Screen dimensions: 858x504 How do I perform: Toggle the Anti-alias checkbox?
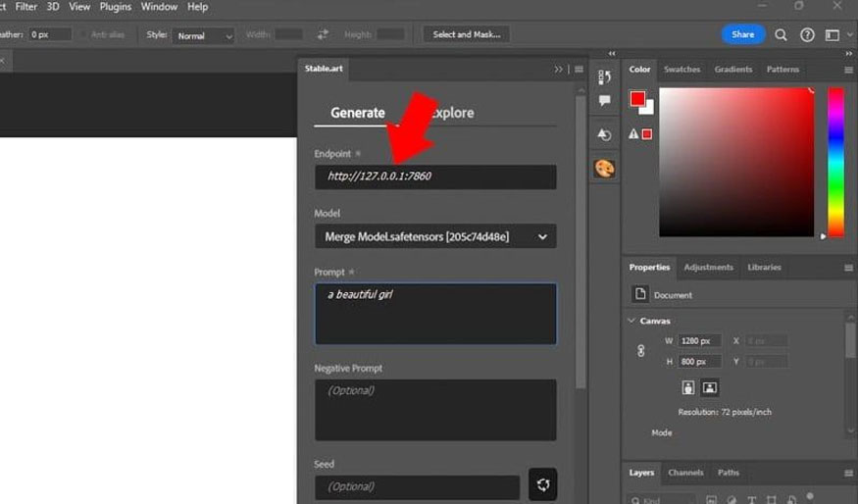click(82, 34)
